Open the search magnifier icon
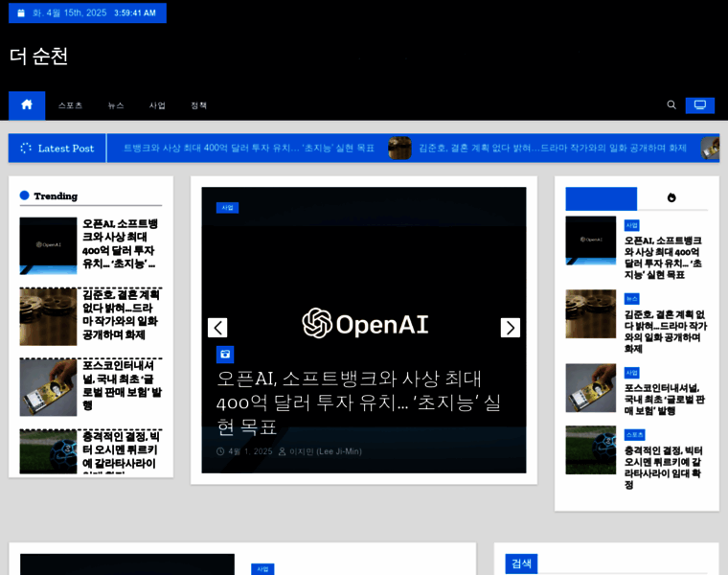The width and height of the screenshot is (728, 575). pos(671,105)
